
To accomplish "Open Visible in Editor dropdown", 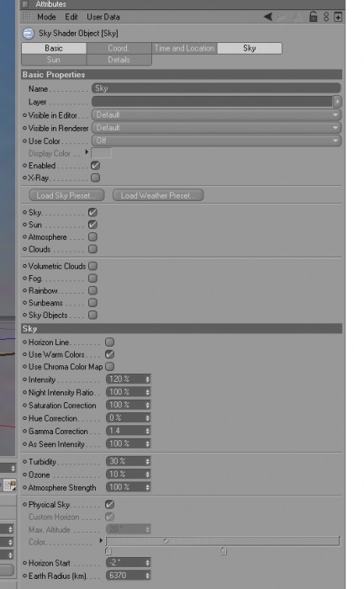I will point(216,114).
